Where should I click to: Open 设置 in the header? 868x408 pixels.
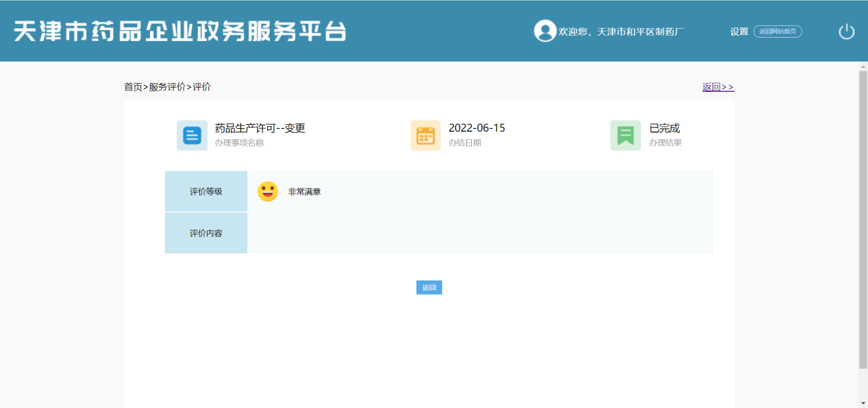(x=739, y=32)
